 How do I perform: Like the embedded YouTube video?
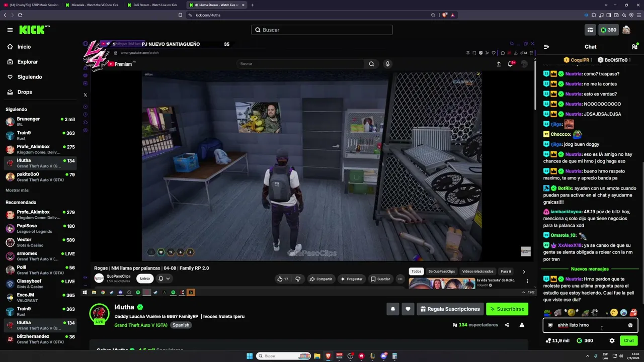[282, 279]
